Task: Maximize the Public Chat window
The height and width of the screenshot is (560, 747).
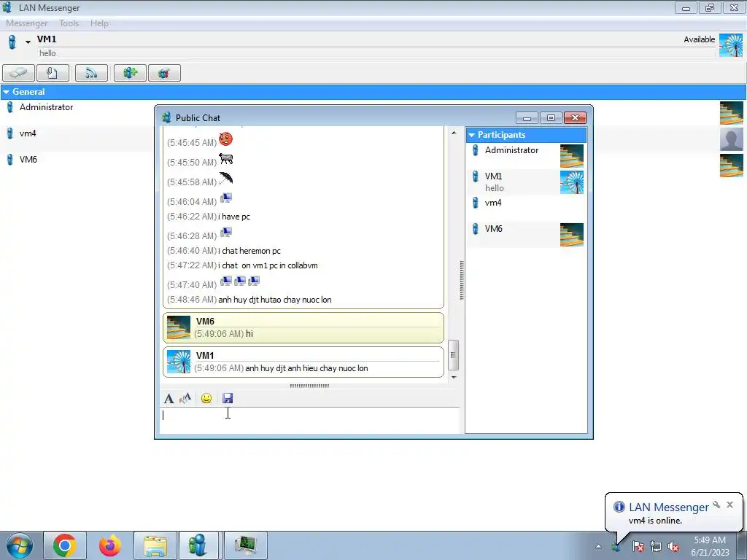Action: [x=551, y=117]
